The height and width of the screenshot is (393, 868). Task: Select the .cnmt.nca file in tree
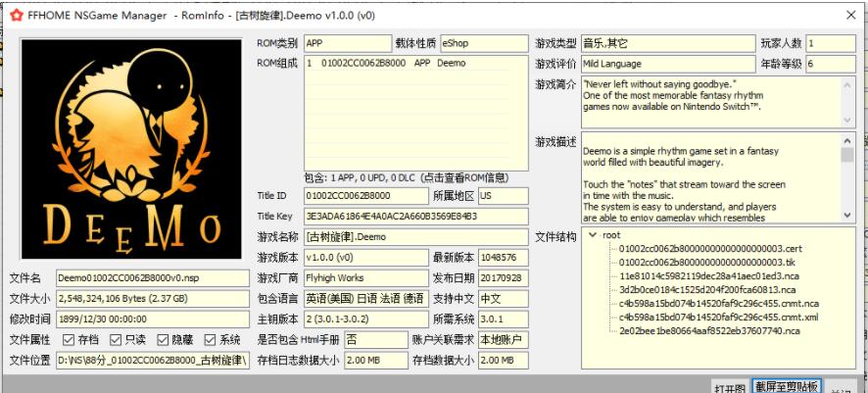[719, 304]
